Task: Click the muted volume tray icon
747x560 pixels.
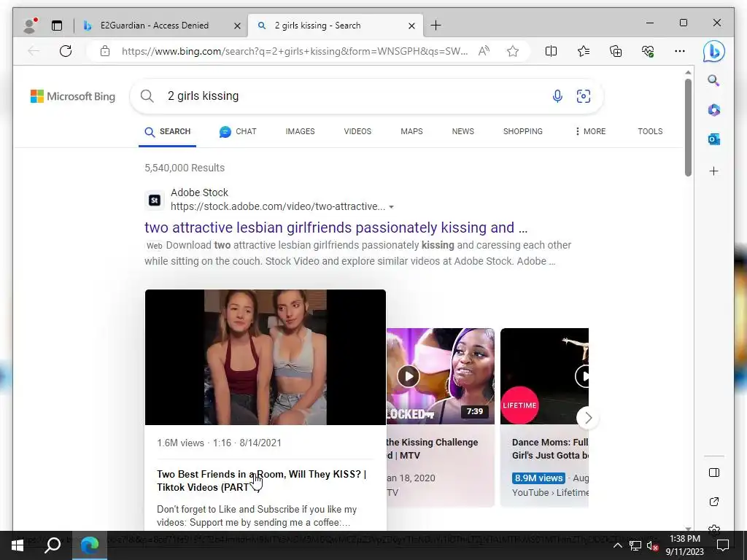Action: (x=653, y=545)
